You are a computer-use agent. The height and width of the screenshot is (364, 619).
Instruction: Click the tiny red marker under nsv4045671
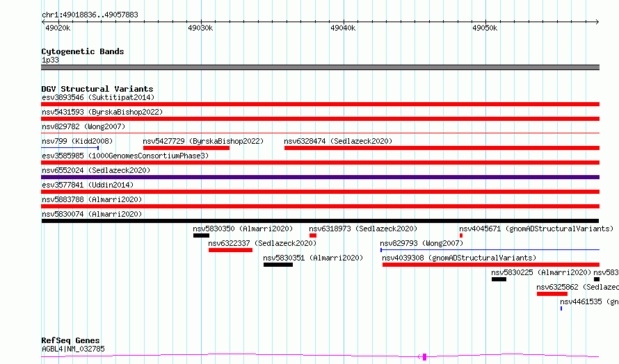[461, 235]
